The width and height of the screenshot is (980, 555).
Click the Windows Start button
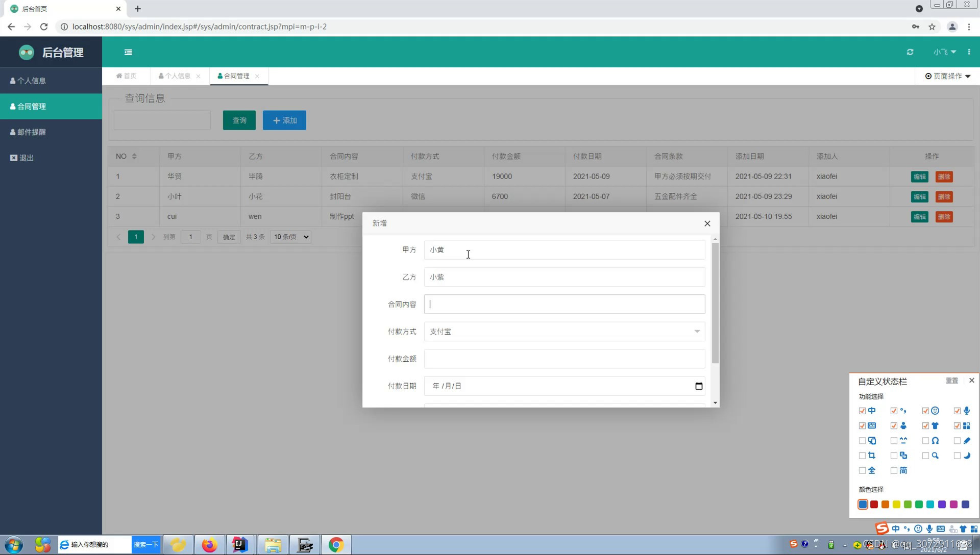[14, 545]
